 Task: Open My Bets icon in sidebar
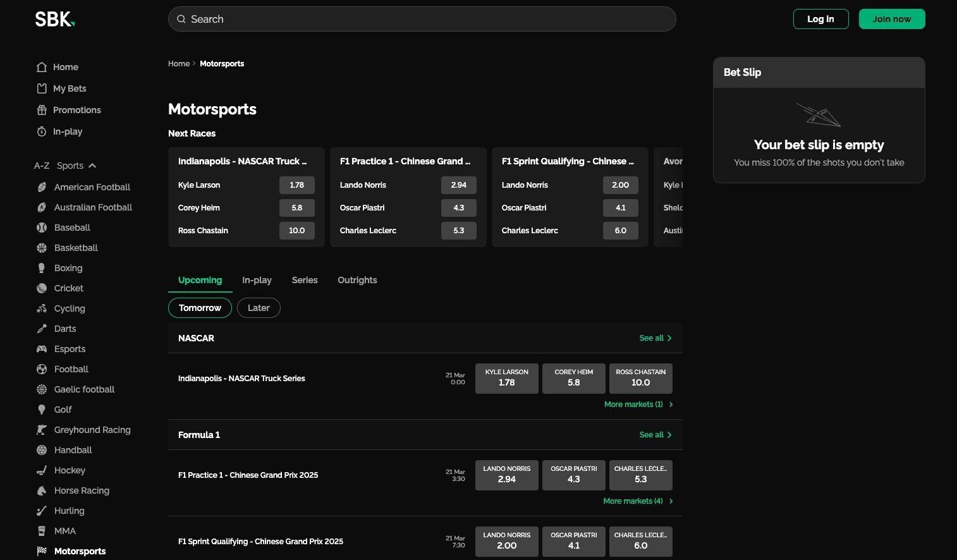(42, 88)
